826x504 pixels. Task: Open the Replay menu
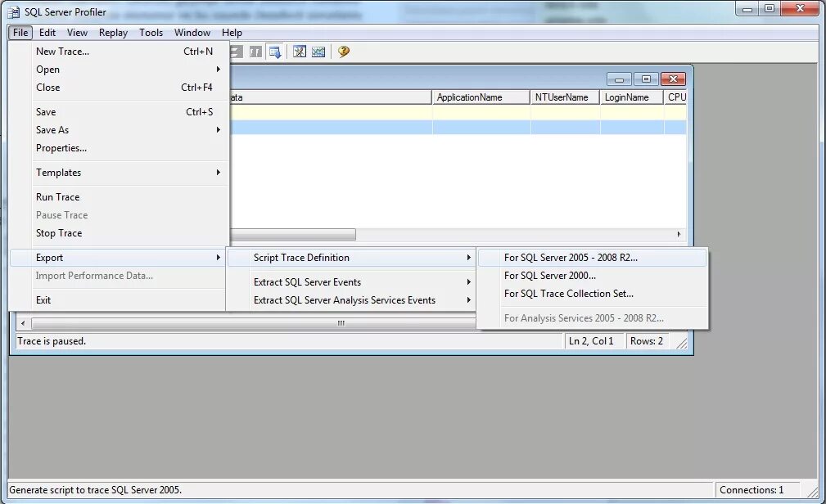(x=112, y=33)
